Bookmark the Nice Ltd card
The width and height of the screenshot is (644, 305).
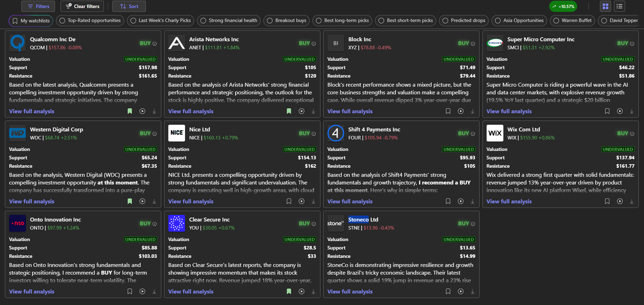click(289, 202)
